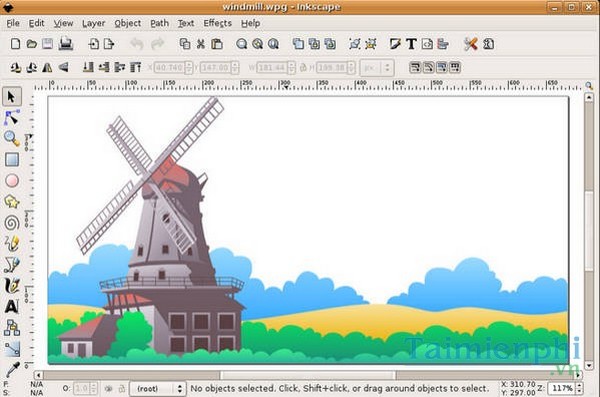Screen dimensions: 600x397
Task: Copy selection to clipboard
Action: pos(185,44)
